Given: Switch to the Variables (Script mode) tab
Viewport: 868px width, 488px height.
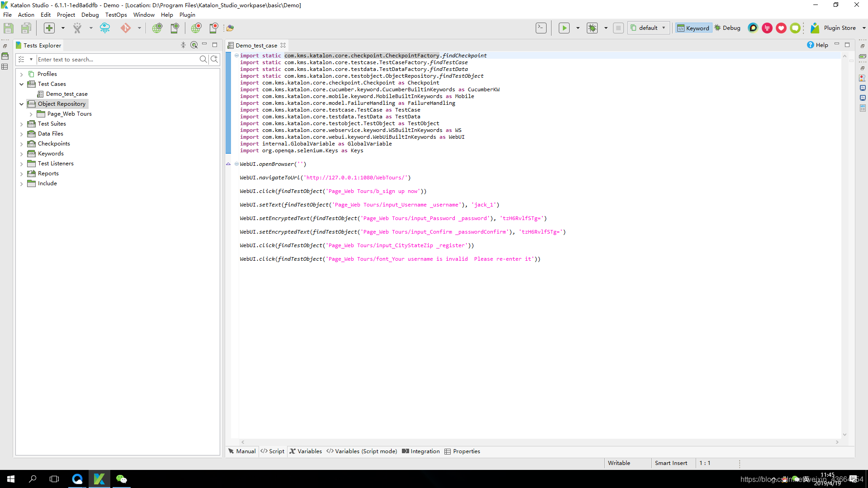Looking at the screenshot, I should [362, 451].
